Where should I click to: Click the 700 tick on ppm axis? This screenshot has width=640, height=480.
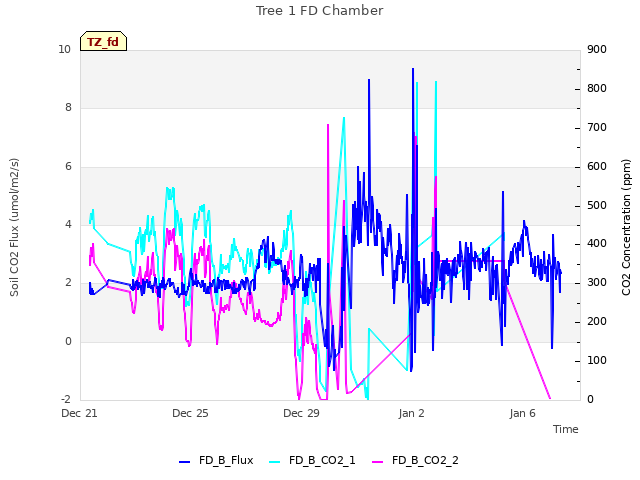[597, 127]
